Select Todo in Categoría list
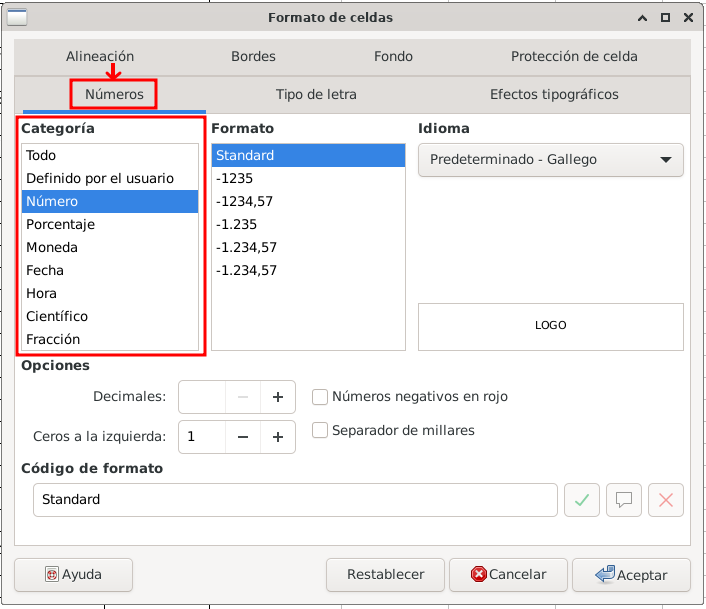 point(110,155)
